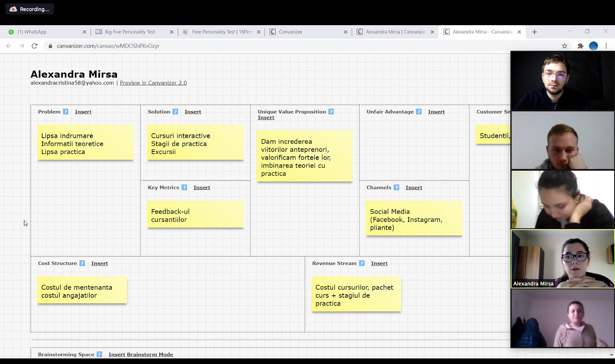Open a new browser tab
Image resolution: width=615 pixels, height=364 pixels.
(534, 32)
